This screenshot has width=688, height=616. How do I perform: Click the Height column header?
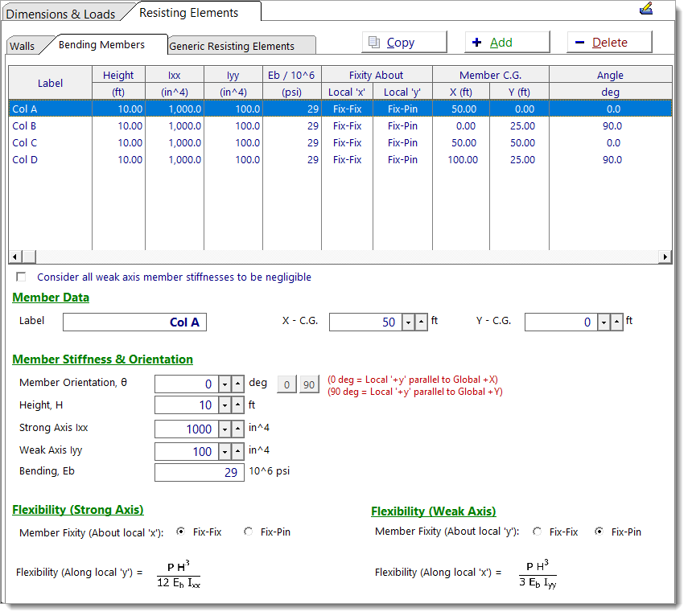pyautogui.click(x=118, y=75)
